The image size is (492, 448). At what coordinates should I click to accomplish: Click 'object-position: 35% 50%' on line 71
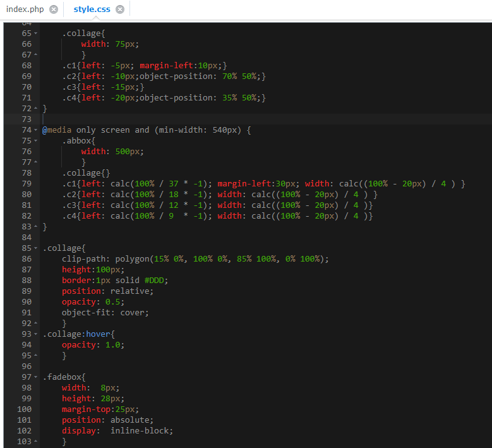(198, 98)
